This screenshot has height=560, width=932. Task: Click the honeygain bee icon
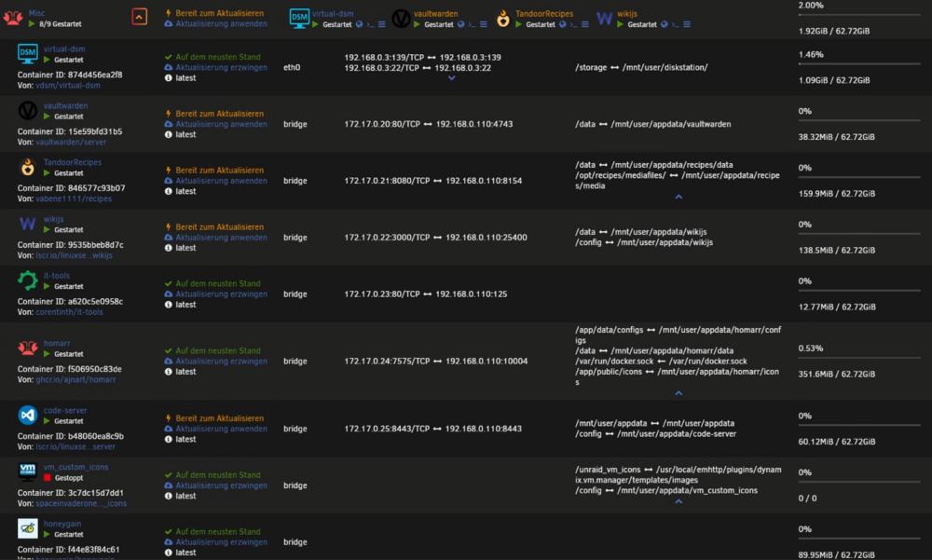[x=27, y=528]
